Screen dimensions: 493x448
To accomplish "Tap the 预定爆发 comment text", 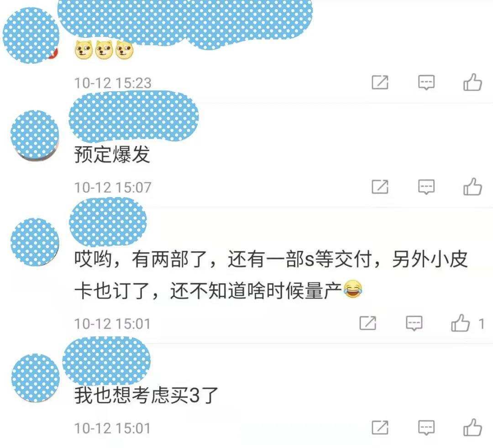I will coord(112,154).
